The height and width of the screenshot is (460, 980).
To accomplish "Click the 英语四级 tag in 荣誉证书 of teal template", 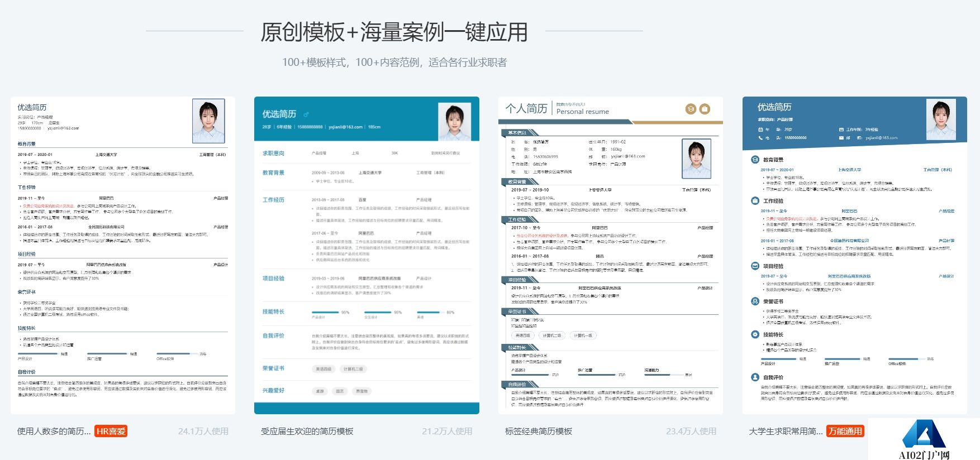I will coord(324,369).
